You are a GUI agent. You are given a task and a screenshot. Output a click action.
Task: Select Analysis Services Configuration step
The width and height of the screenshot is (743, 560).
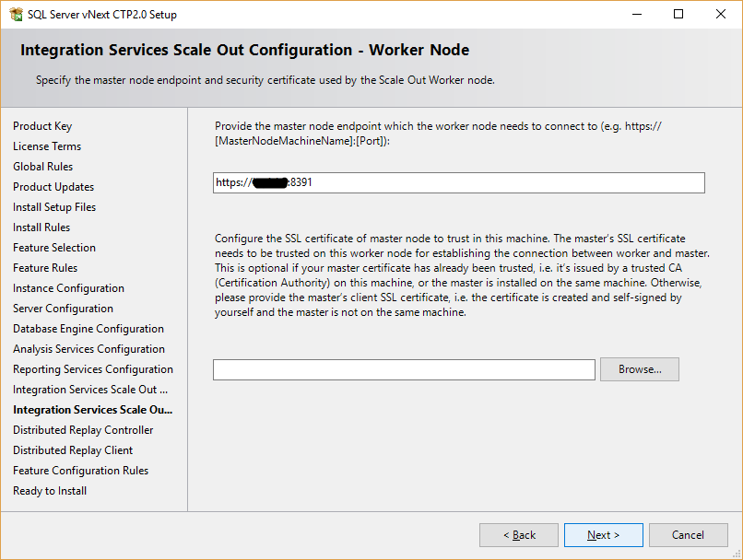[x=89, y=349]
